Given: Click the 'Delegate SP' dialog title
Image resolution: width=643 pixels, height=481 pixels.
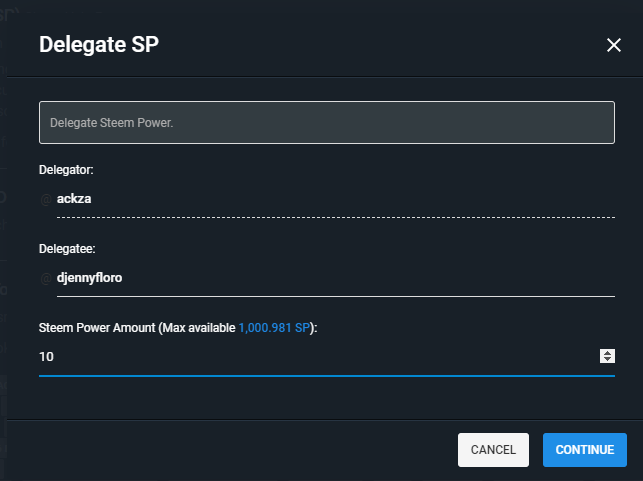Looking at the screenshot, I should 98,45.
